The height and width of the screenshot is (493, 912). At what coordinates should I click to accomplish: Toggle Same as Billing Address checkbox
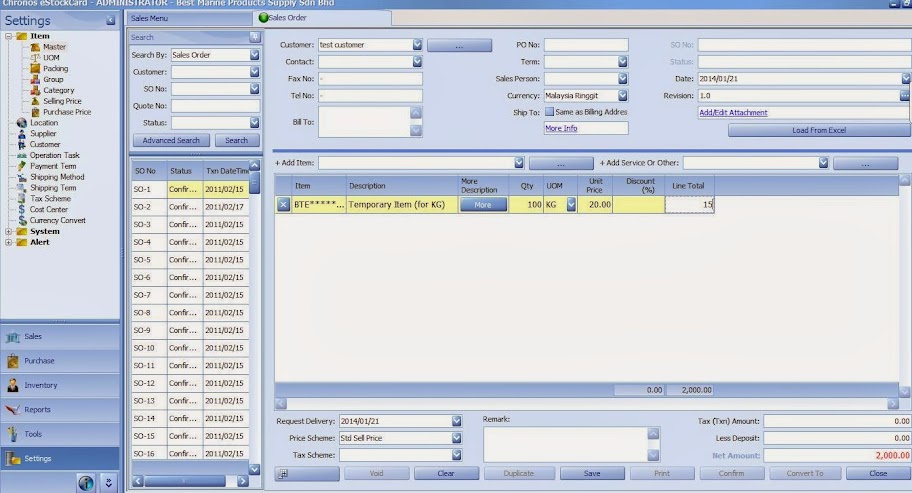549,112
